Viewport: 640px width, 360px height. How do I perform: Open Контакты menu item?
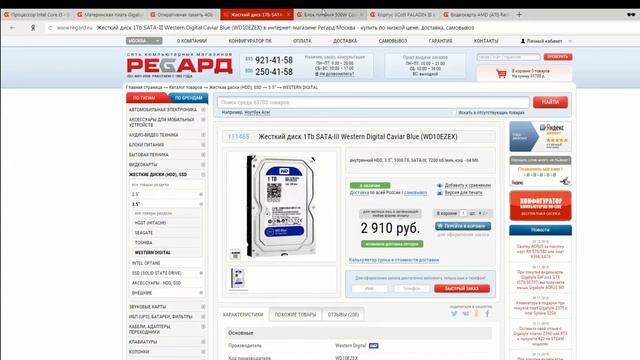click(486, 41)
